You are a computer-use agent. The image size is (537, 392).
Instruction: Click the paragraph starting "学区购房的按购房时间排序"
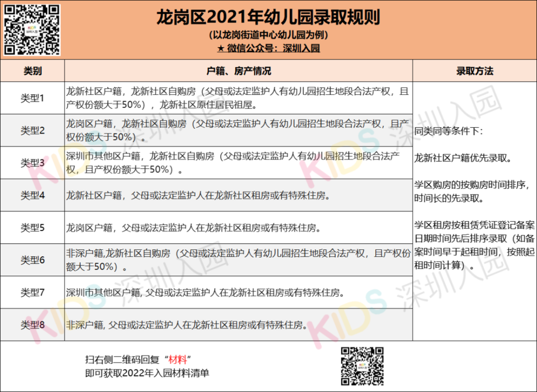tap(473, 192)
